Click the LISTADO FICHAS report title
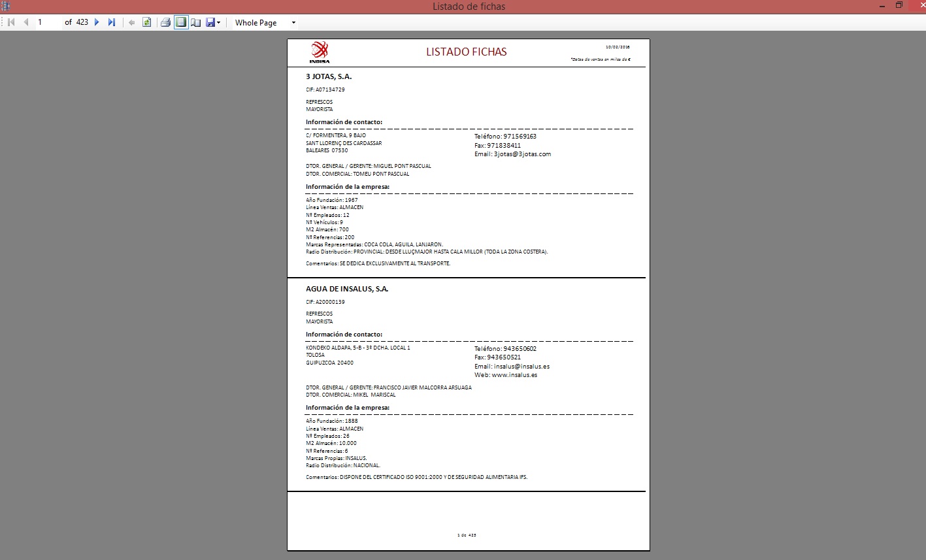The height and width of the screenshot is (560, 926). [467, 52]
